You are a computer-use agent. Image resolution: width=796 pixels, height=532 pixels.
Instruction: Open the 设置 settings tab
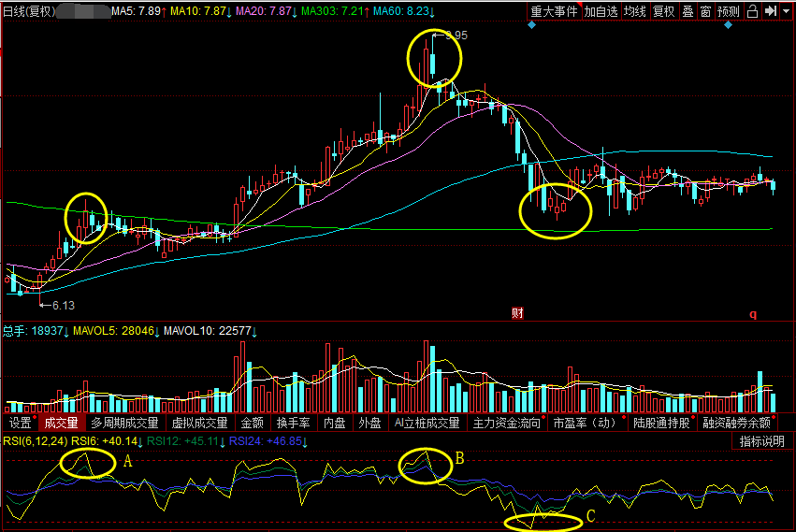[x=21, y=424]
